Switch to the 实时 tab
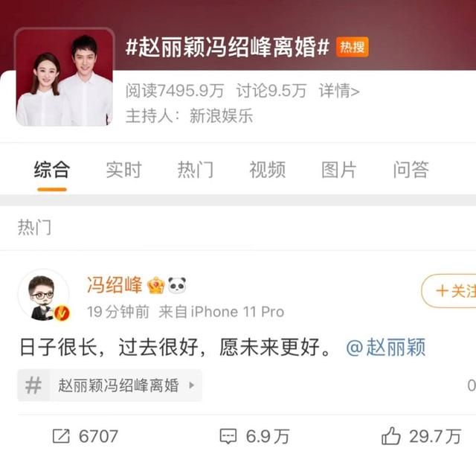The height and width of the screenshot is (457, 476). coord(124,170)
